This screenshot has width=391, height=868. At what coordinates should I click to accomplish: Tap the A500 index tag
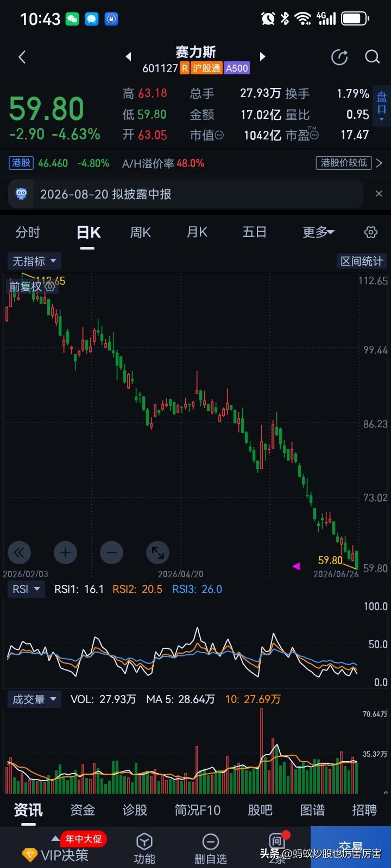237,68
